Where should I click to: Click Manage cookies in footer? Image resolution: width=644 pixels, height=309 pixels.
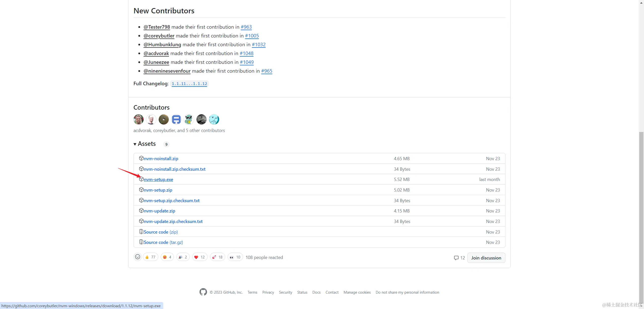tap(357, 292)
